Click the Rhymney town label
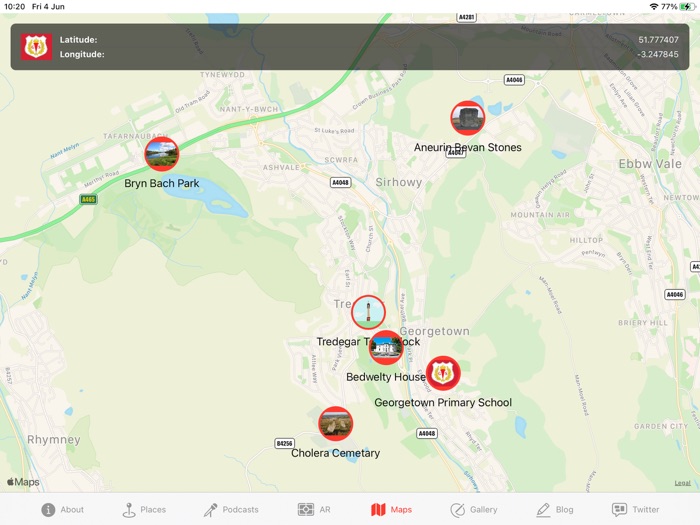The height and width of the screenshot is (525, 700). coord(54,440)
